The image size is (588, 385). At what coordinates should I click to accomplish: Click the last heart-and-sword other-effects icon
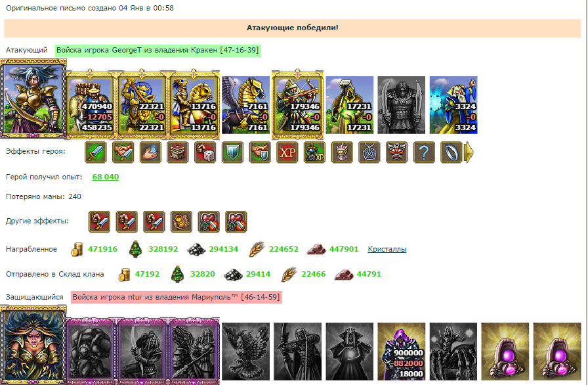pos(236,222)
